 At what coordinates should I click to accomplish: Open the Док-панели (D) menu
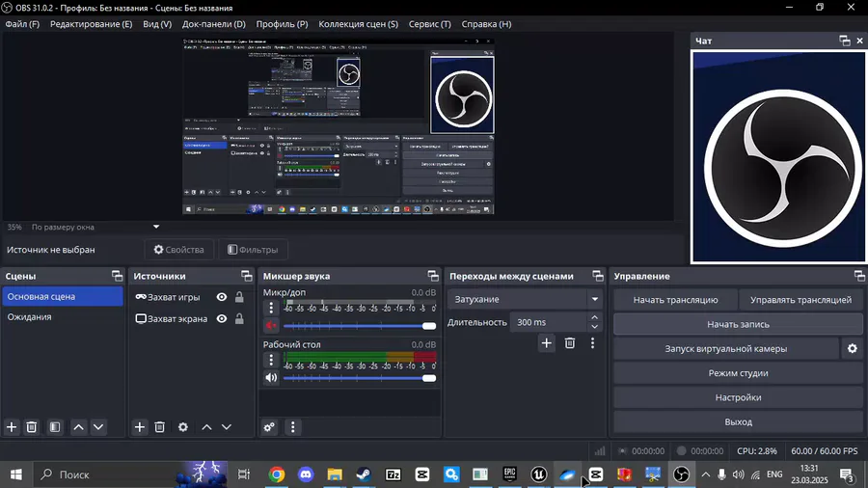(213, 23)
